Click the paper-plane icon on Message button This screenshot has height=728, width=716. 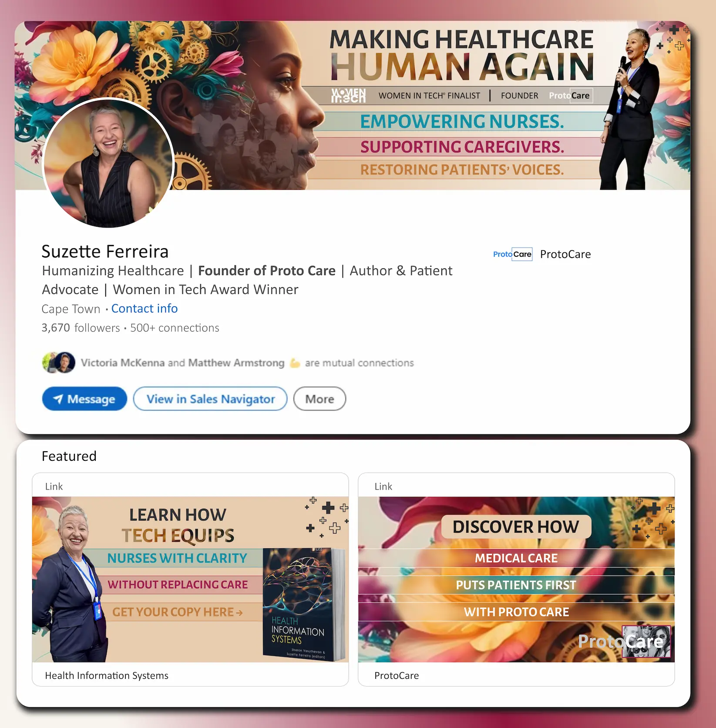pyautogui.click(x=58, y=399)
